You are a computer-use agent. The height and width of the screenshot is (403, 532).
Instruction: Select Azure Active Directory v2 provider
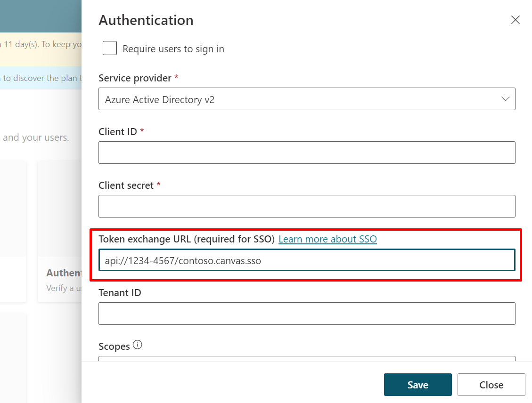pos(307,99)
